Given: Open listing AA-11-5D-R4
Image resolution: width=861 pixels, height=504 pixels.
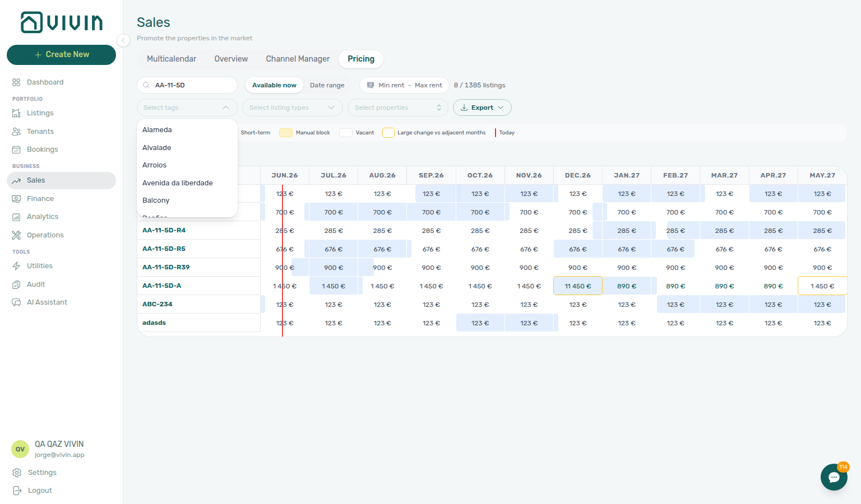Looking at the screenshot, I should [164, 230].
